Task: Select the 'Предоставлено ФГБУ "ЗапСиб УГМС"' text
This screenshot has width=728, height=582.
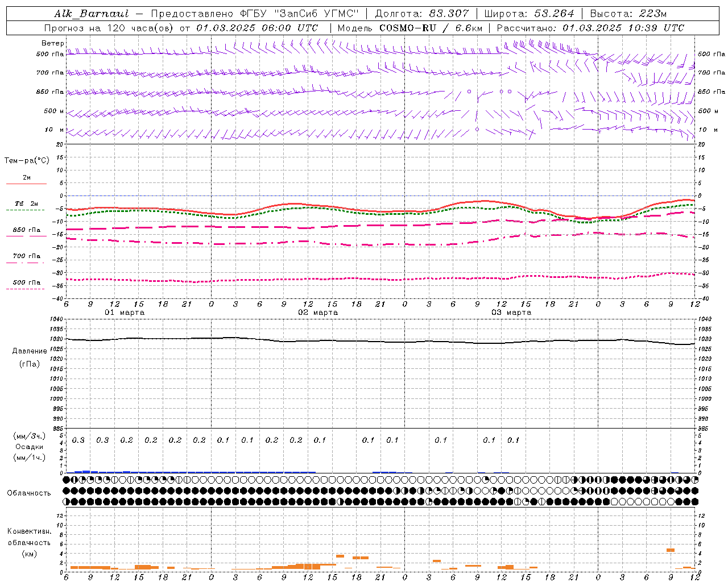Action: [255, 14]
